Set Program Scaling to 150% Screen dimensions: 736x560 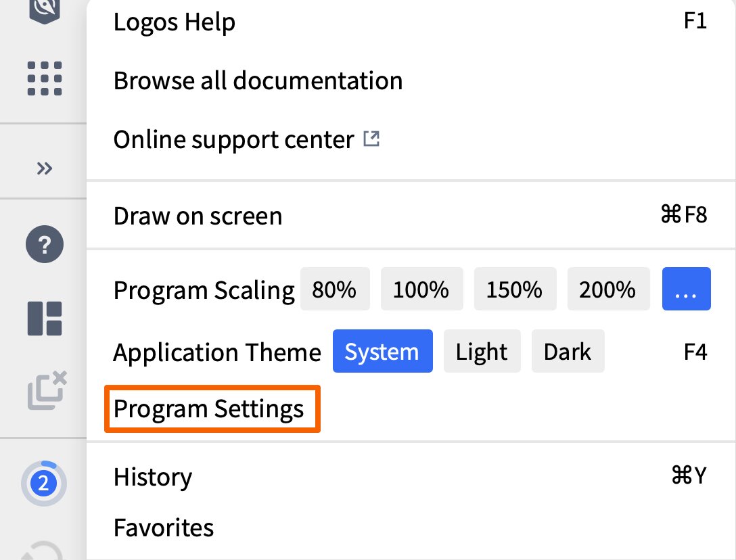tap(515, 289)
